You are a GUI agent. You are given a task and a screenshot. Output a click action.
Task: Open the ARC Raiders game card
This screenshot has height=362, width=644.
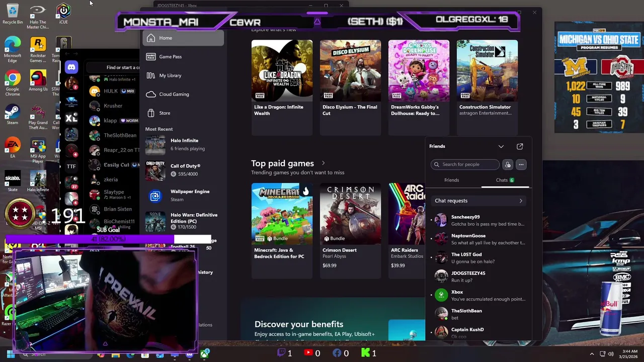[407, 230]
